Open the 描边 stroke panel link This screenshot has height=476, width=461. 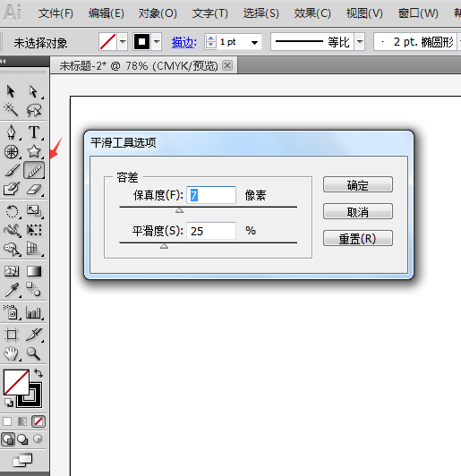coord(184,42)
